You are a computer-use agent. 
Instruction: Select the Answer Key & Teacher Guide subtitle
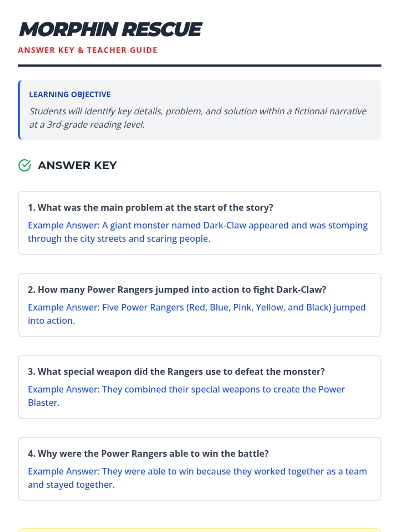click(x=88, y=50)
